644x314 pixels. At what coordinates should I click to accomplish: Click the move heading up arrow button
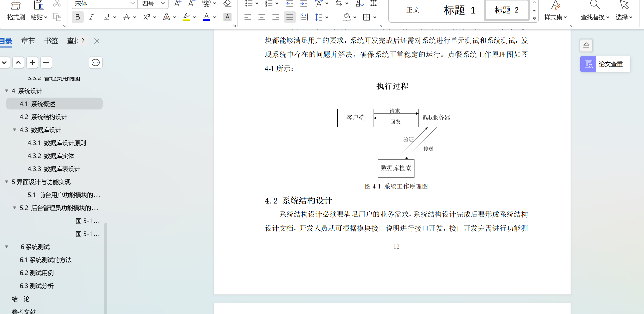click(x=18, y=62)
